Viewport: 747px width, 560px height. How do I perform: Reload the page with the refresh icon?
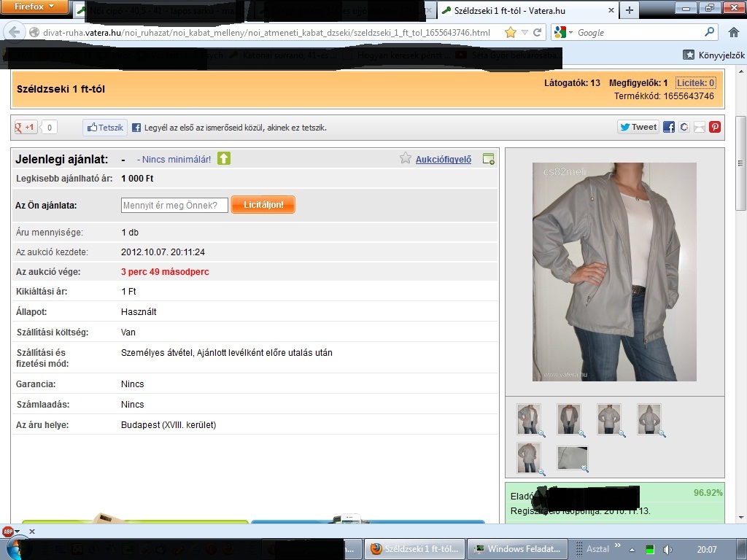click(538, 32)
